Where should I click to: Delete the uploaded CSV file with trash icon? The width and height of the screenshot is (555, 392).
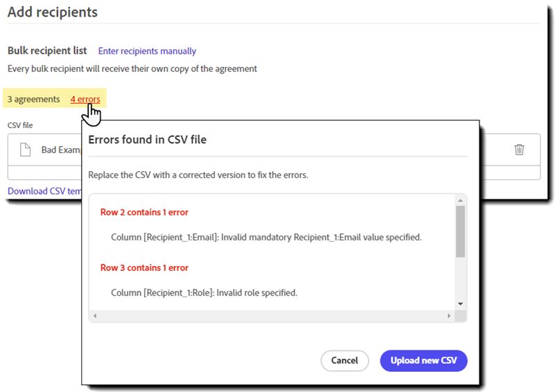click(x=519, y=150)
